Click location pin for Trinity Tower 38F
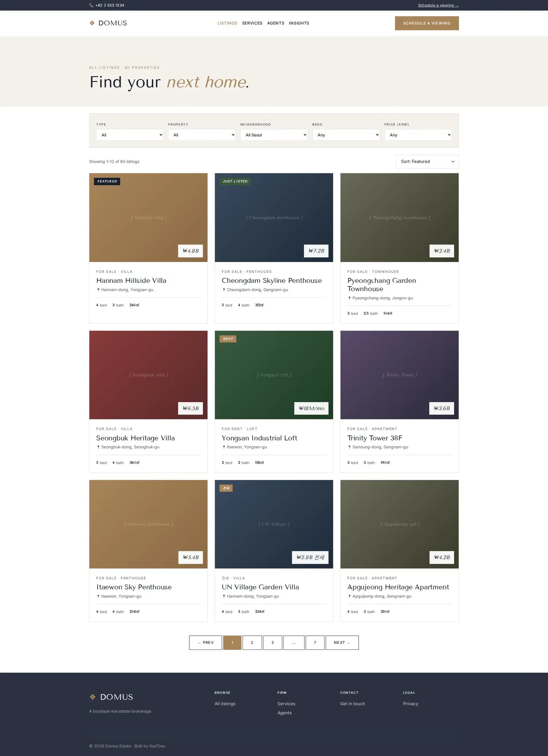 point(349,447)
